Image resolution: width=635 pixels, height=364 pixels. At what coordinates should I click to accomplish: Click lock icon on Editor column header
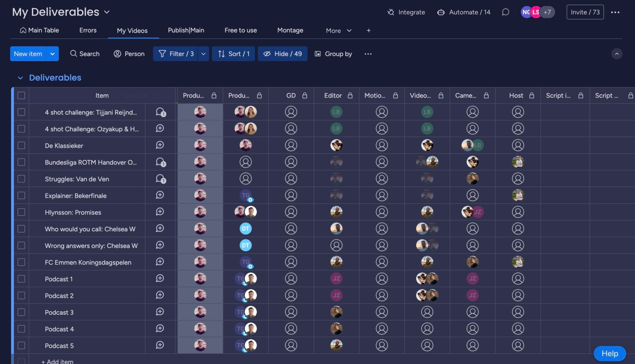(x=350, y=96)
